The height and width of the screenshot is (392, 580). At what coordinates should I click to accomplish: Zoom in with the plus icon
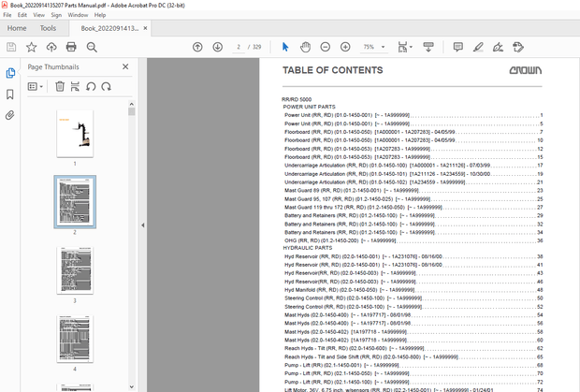click(x=345, y=47)
